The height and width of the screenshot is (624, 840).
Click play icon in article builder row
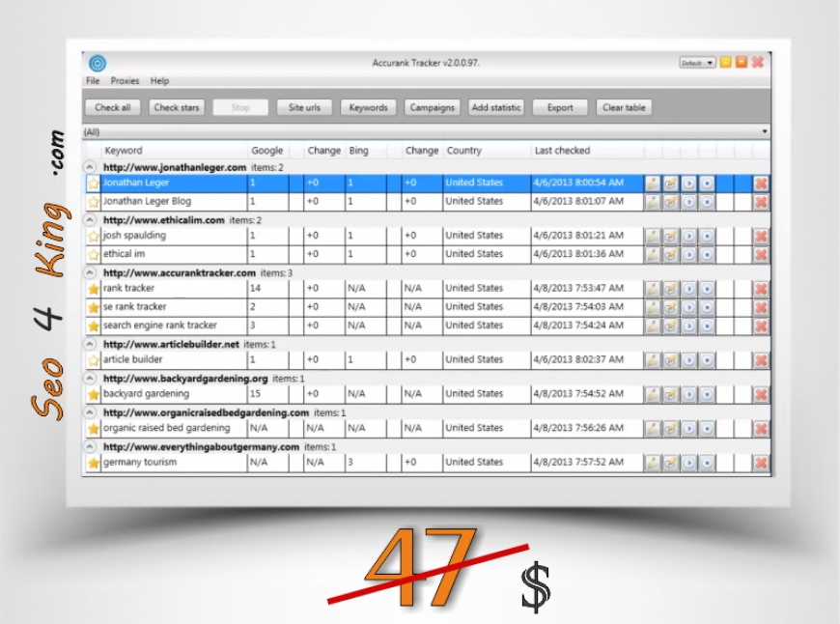689,360
